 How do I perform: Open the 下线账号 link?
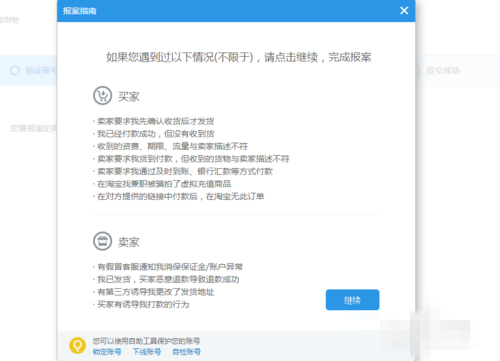(x=147, y=352)
